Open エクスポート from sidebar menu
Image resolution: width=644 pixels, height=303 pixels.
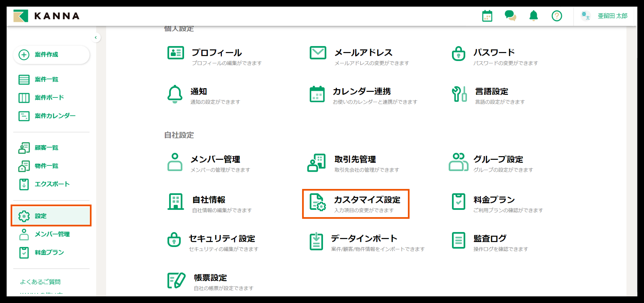[52, 184]
